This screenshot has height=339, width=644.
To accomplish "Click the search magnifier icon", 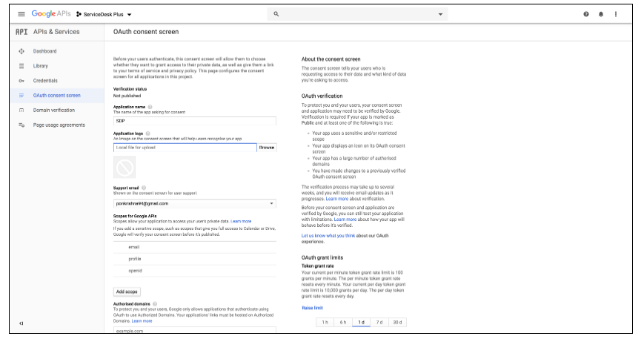I will [276, 14].
